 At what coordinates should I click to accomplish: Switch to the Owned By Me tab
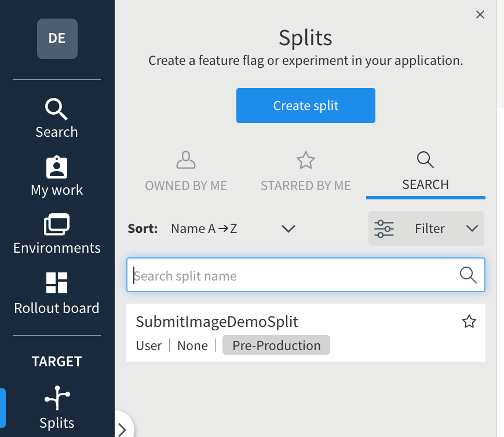click(x=186, y=171)
